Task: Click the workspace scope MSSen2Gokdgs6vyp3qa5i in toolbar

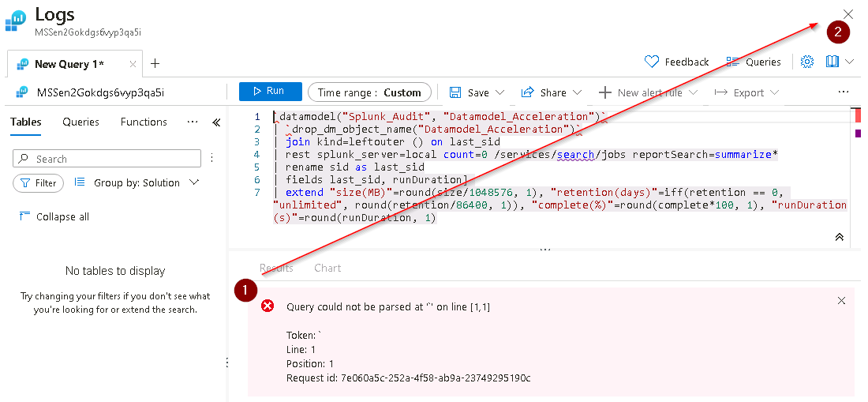Action: (x=100, y=92)
